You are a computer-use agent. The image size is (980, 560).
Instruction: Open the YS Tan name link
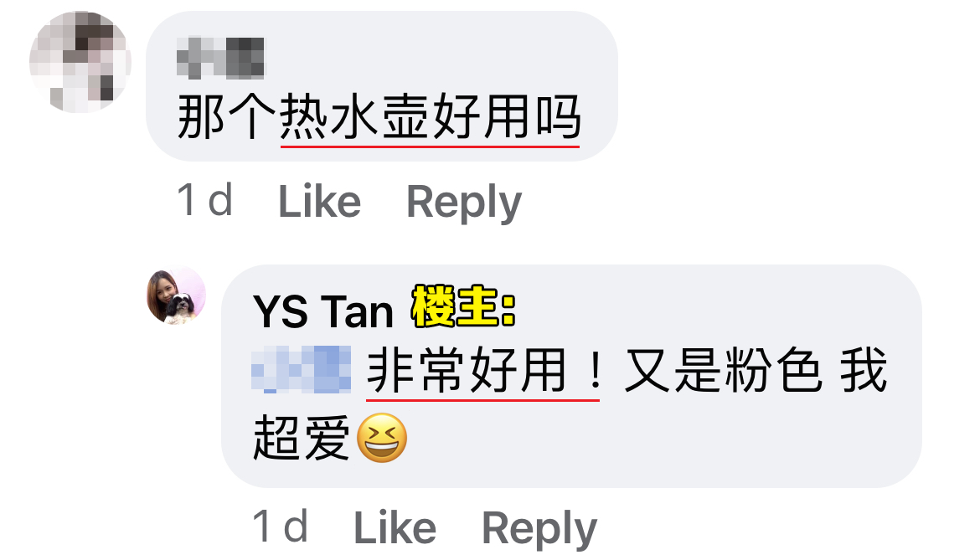[323, 311]
